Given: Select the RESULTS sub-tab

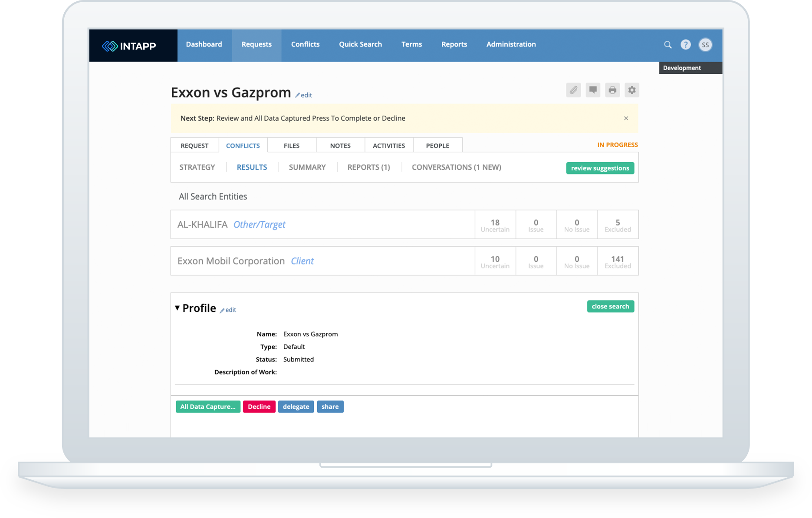Looking at the screenshot, I should (252, 167).
